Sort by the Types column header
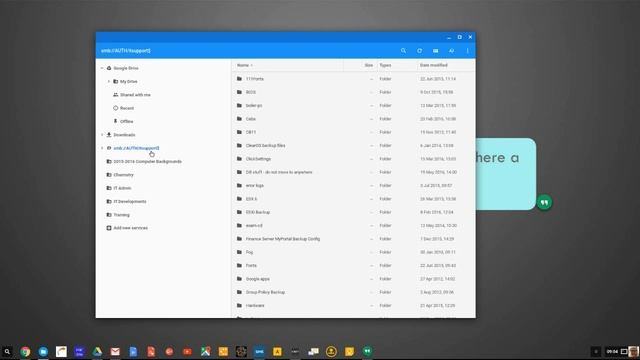The width and height of the screenshot is (640, 360). pos(385,65)
